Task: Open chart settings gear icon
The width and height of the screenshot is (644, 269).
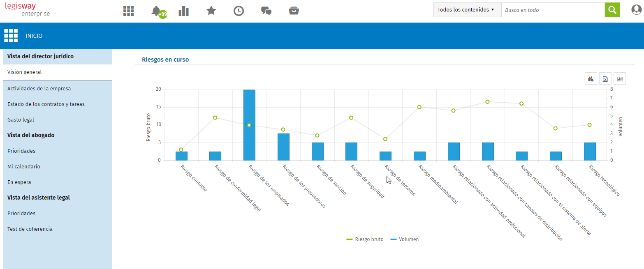Action: pos(591,79)
